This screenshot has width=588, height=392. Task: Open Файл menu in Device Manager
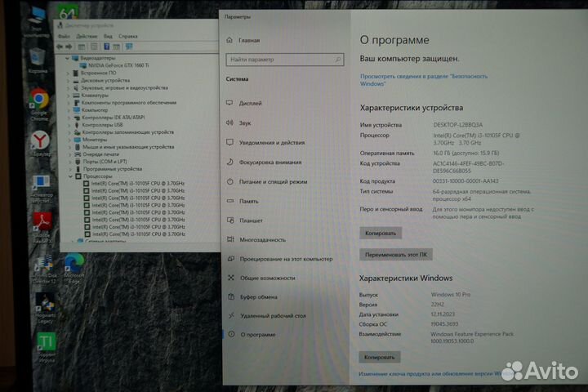click(x=64, y=37)
